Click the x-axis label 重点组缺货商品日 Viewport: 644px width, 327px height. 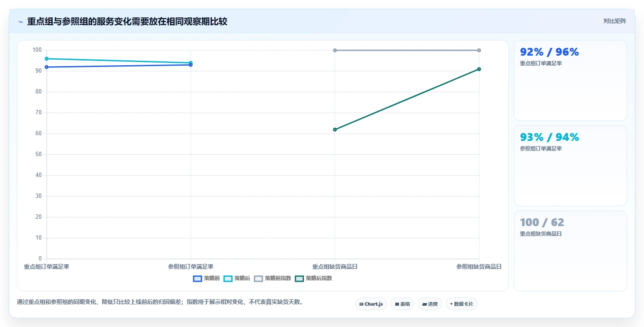click(x=335, y=267)
